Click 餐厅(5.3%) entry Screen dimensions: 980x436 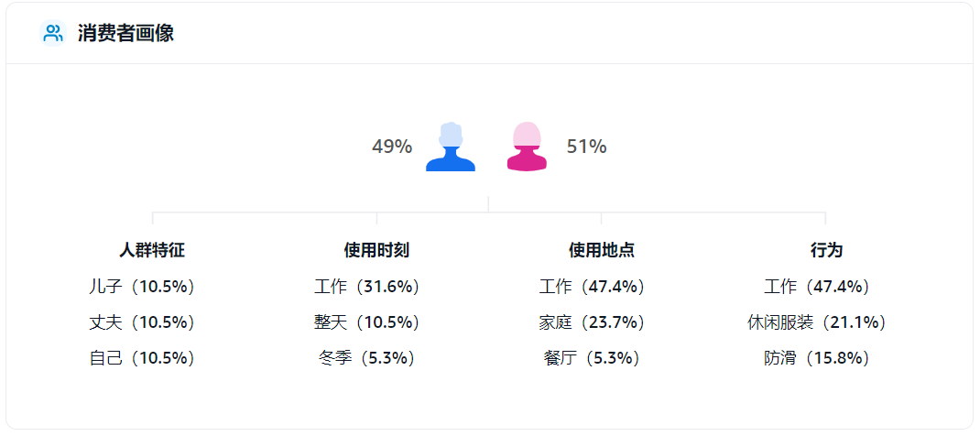coord(593,358)
